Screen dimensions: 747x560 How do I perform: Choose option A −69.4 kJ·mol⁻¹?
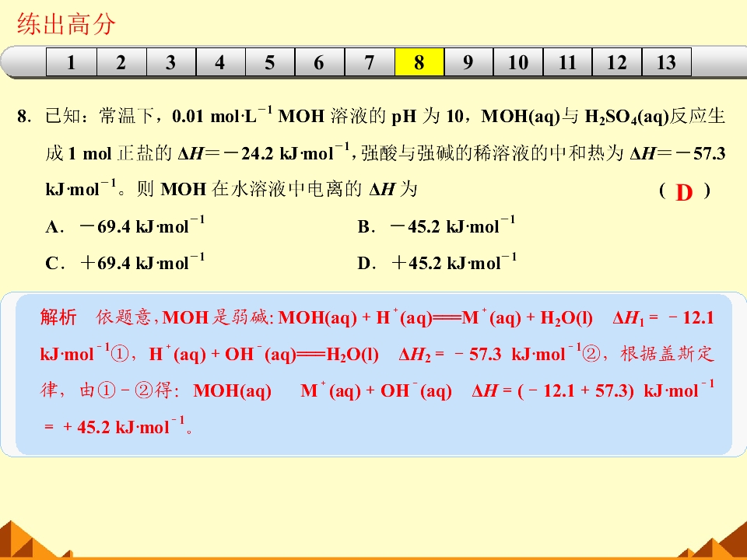[125, 226]
